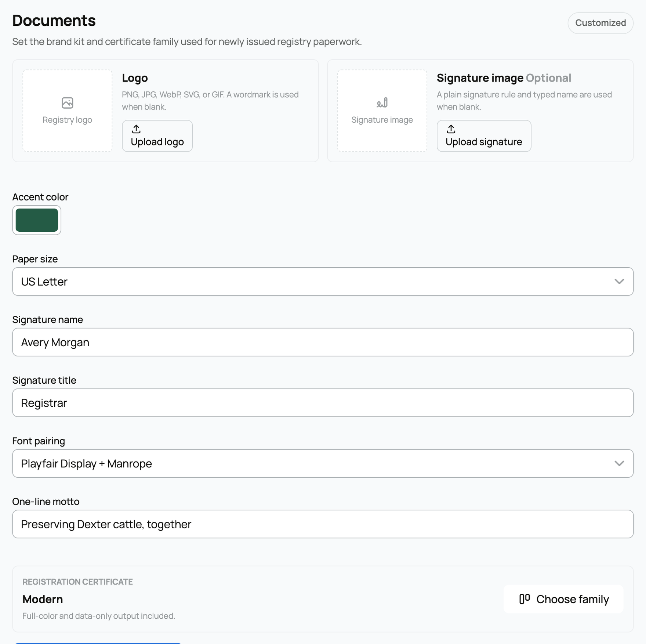Click into the One-line motto field
This screenshot has height=644, width=646.
click(323, 524)
